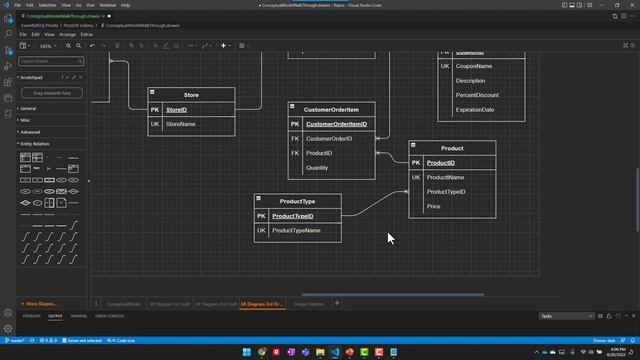Screen dimensions: 640x360
Task: Open the Extensions view
Action: [x=8, y=82]
